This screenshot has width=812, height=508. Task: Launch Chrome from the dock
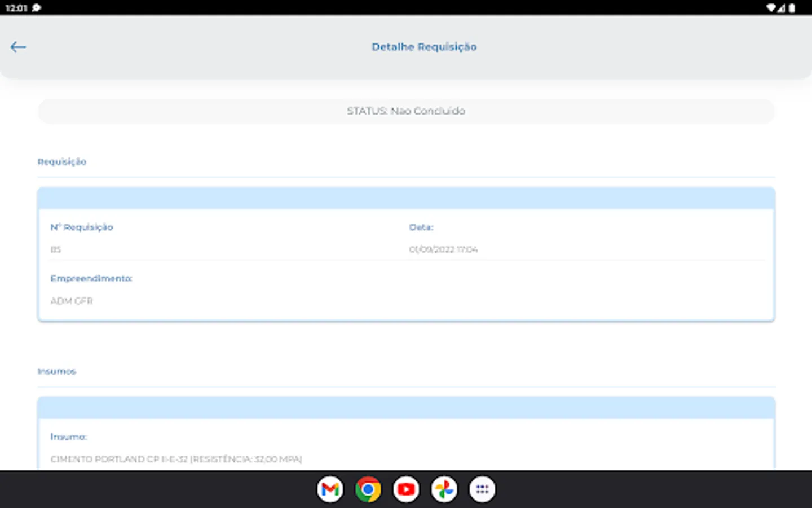[368, 489]
